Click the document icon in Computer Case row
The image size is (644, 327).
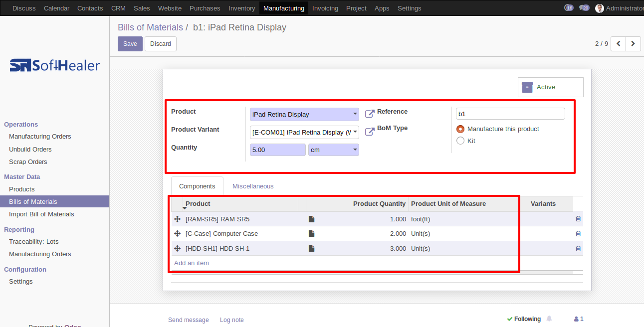click(312, 234)
